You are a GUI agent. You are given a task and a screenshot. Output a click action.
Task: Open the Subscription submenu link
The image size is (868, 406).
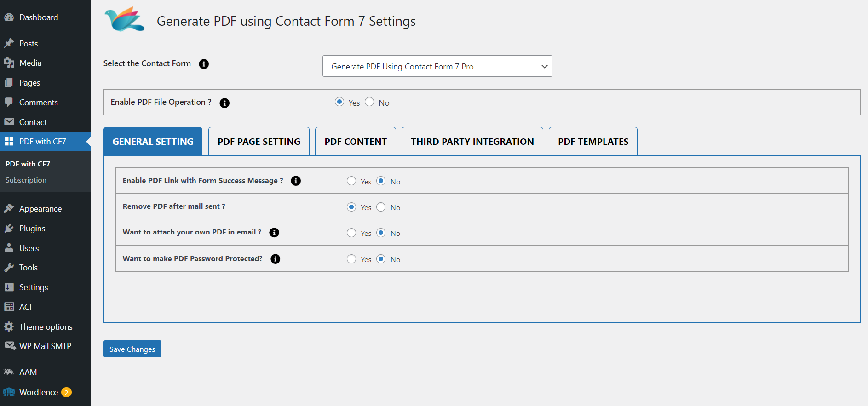coord(26,180)
